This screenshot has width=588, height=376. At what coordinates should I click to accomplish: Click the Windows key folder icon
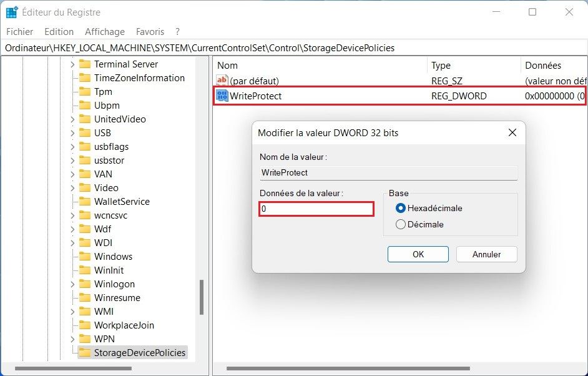pos(86,256)
